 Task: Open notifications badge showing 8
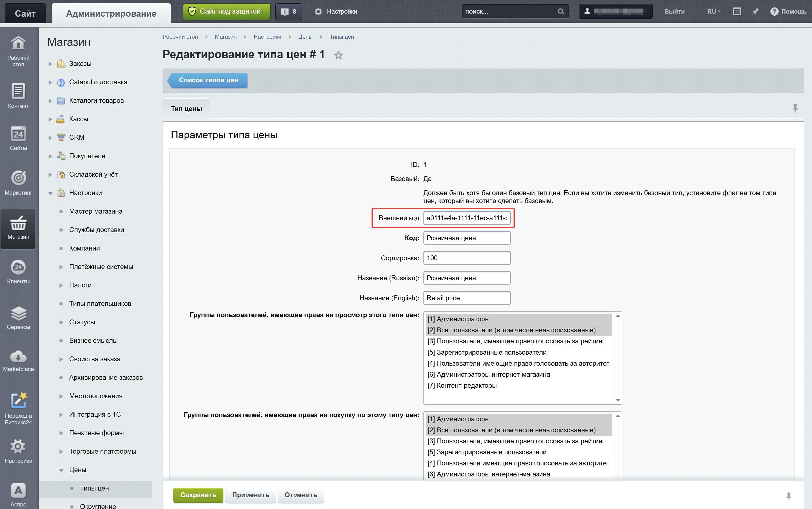pyautogui.click(x=289, y=12)
